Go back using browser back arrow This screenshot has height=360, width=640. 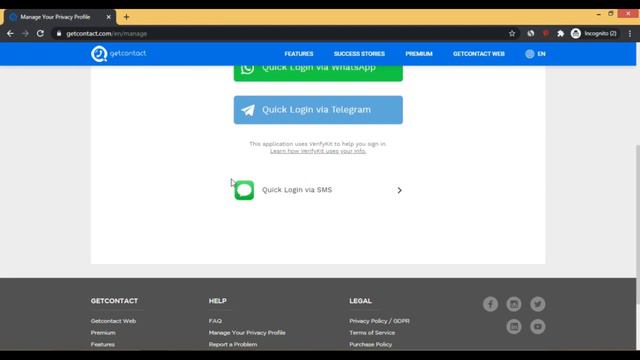[x=10, y=33]
